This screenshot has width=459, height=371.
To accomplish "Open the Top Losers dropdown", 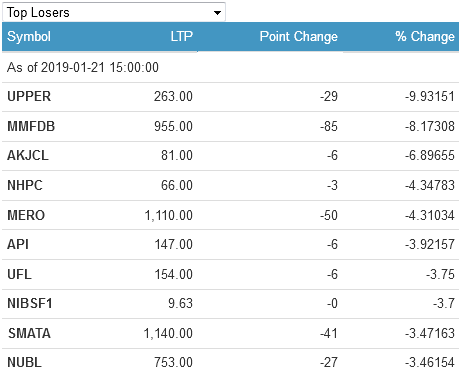I will tap(114, 12).
